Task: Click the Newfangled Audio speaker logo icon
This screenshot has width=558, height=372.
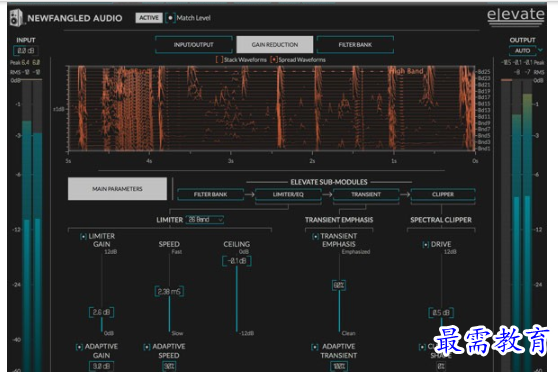Action: point(16,18)
